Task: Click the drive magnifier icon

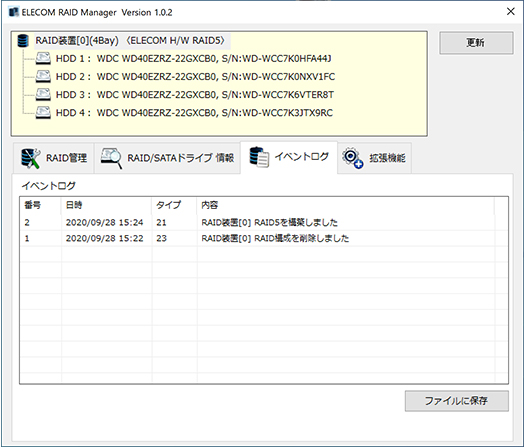Action: (111, 158)
